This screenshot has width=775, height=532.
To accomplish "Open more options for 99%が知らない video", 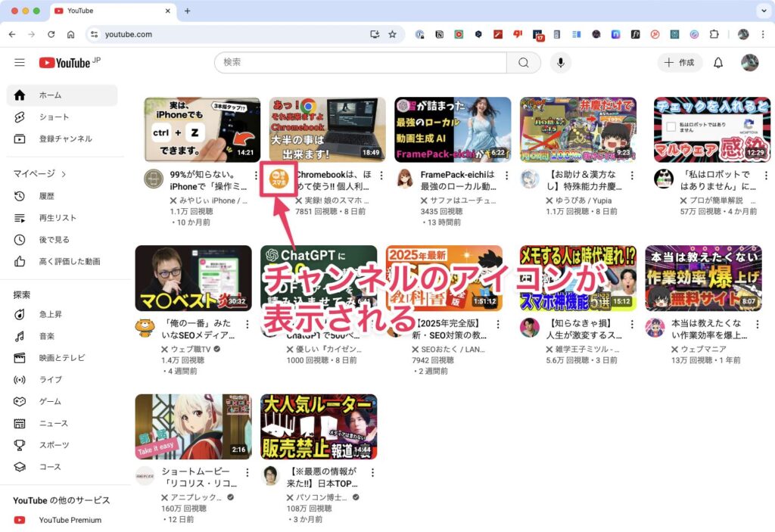I will (256, 175).
